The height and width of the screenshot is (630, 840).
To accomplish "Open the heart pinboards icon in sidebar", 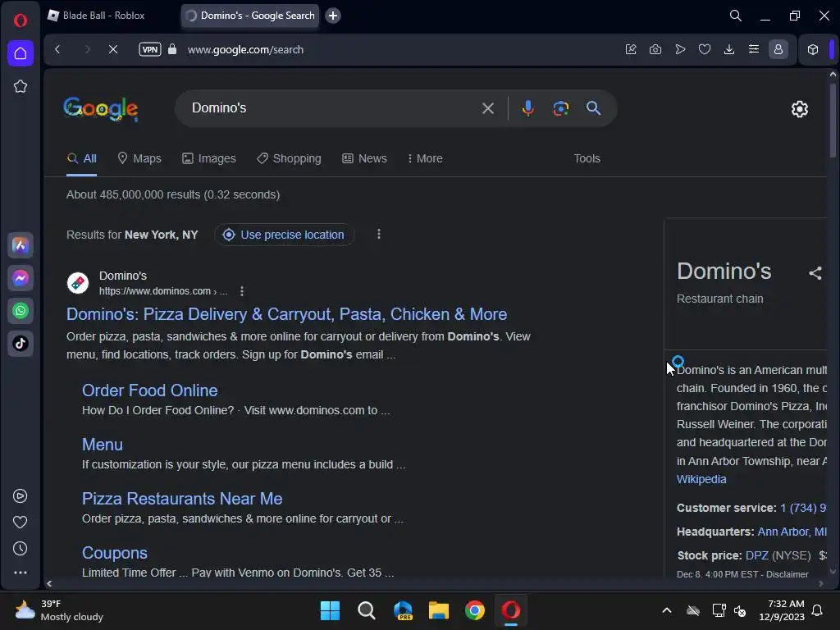I will [x=21, y=523].
